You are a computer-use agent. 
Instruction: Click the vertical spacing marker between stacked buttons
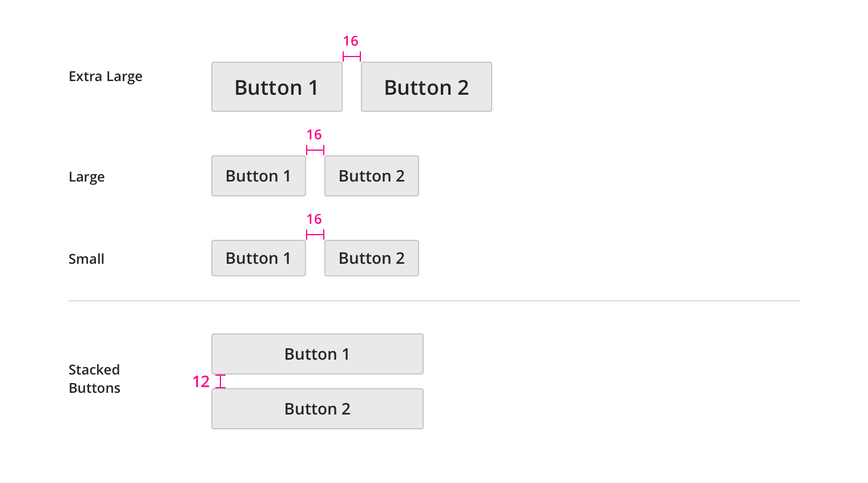(220, 381)
